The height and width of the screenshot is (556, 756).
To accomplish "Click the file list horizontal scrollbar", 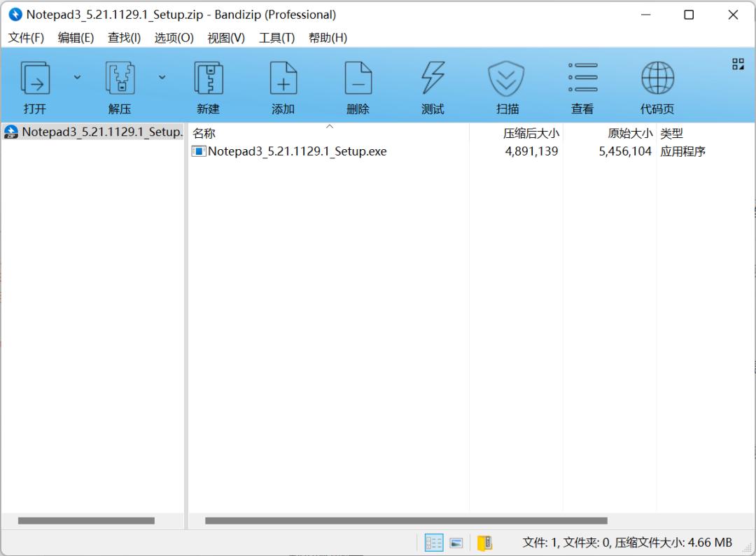I will coord(406,521).
